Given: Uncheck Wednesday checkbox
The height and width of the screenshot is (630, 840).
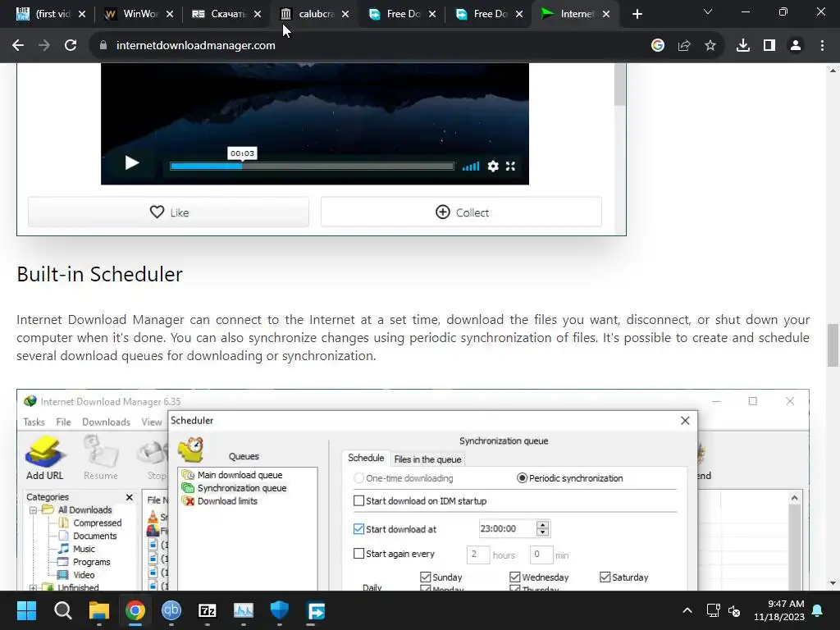Looking at the screenshot, I should [515, 577].
